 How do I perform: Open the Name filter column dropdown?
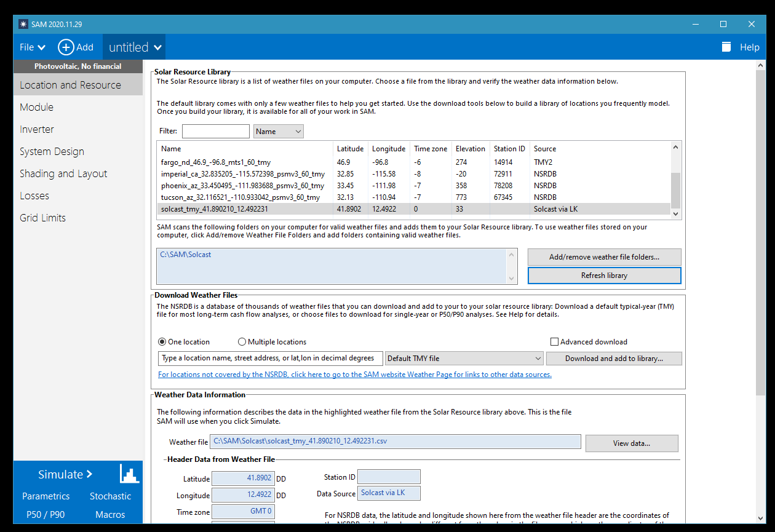(x=279, y=131)
